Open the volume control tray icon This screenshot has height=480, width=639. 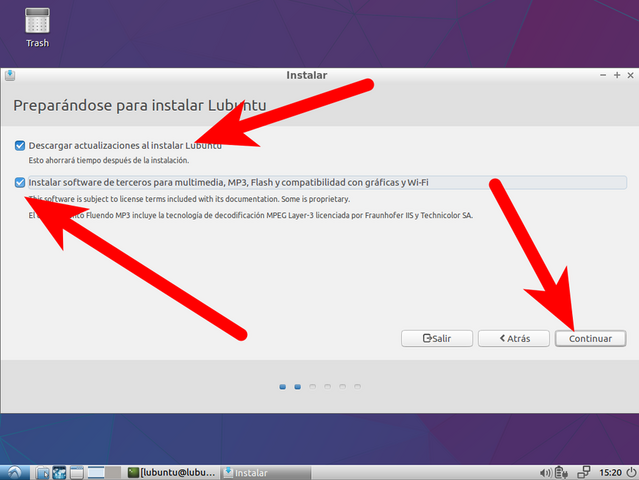click(545, 473)
